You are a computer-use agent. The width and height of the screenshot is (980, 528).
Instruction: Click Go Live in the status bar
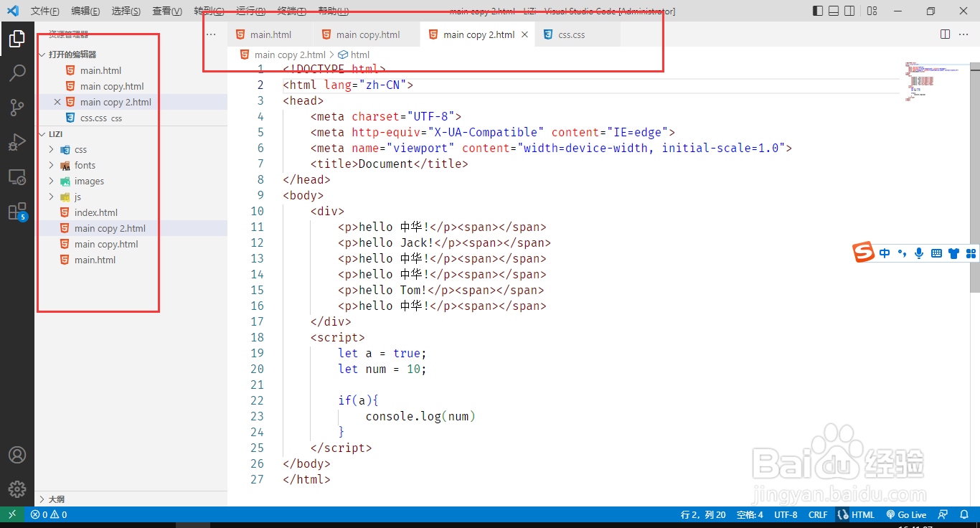906,514
